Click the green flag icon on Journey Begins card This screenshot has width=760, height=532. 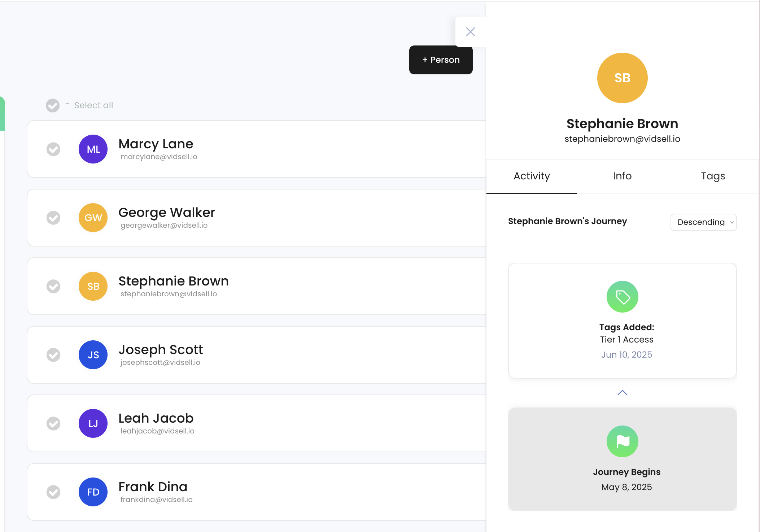(x=622, y=441)
